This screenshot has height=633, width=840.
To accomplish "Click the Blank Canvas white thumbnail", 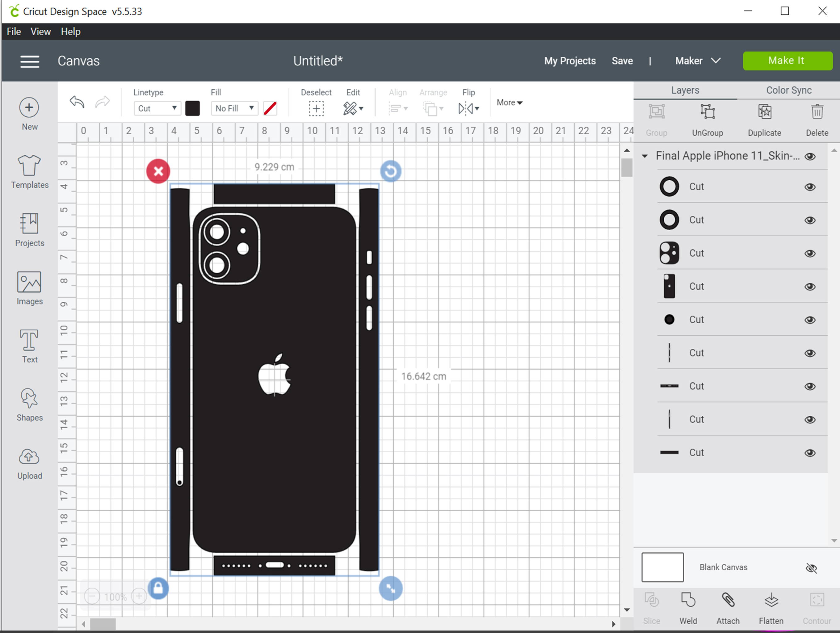I will click(663, 567).
